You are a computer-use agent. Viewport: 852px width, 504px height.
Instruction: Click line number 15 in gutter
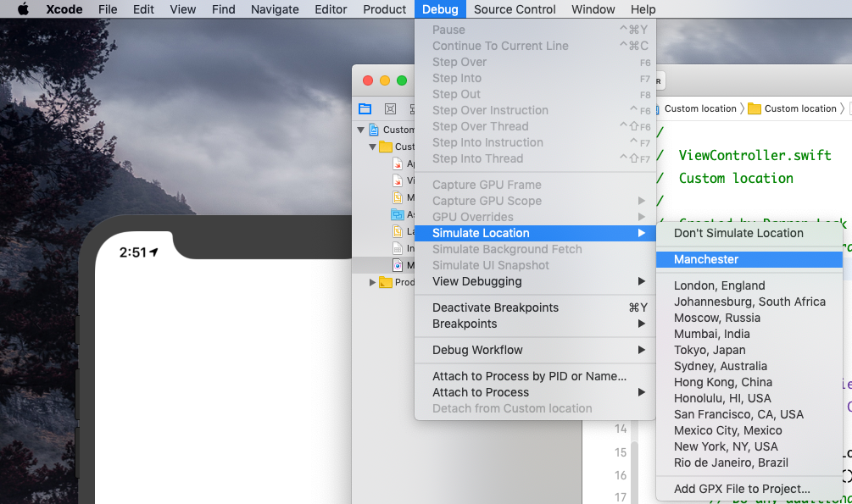coord(621,452)
